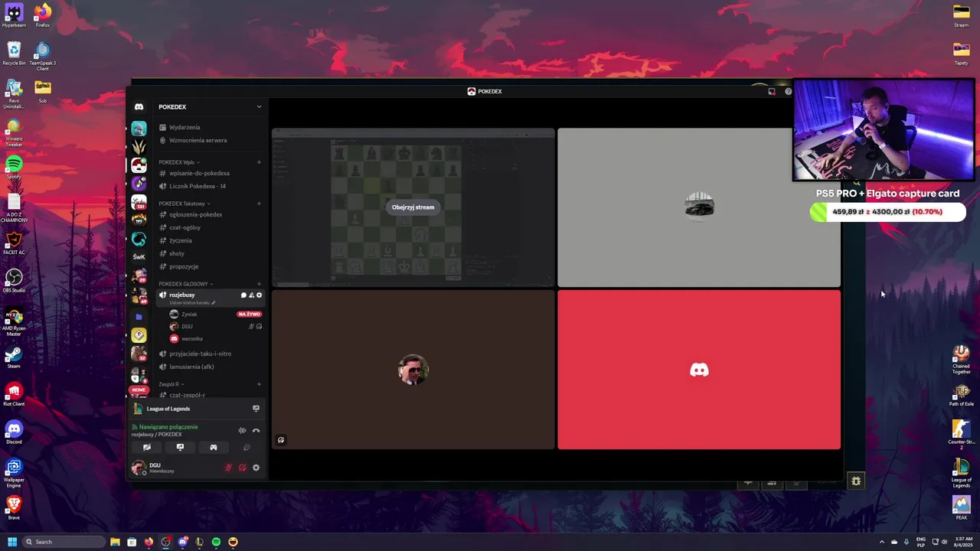Open ŚwK server in server list

pos(139,257)
